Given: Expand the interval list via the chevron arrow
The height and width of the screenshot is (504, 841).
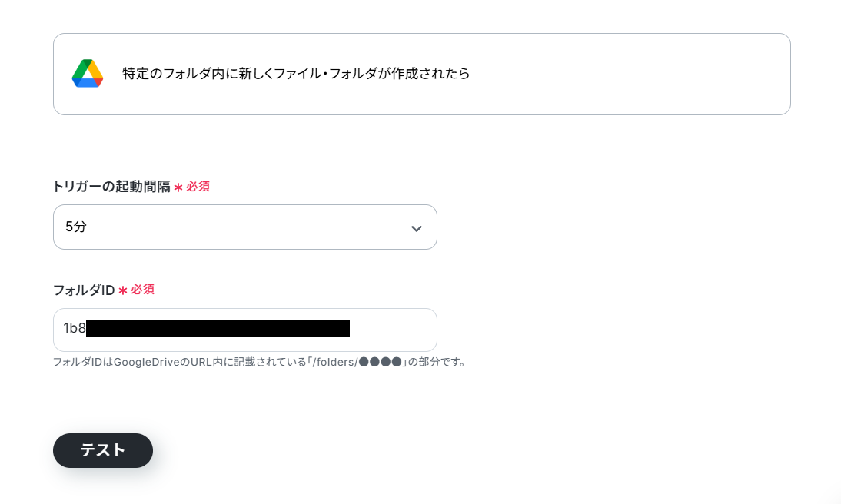Looking at the screenshot, I should [x=416, y=229].
